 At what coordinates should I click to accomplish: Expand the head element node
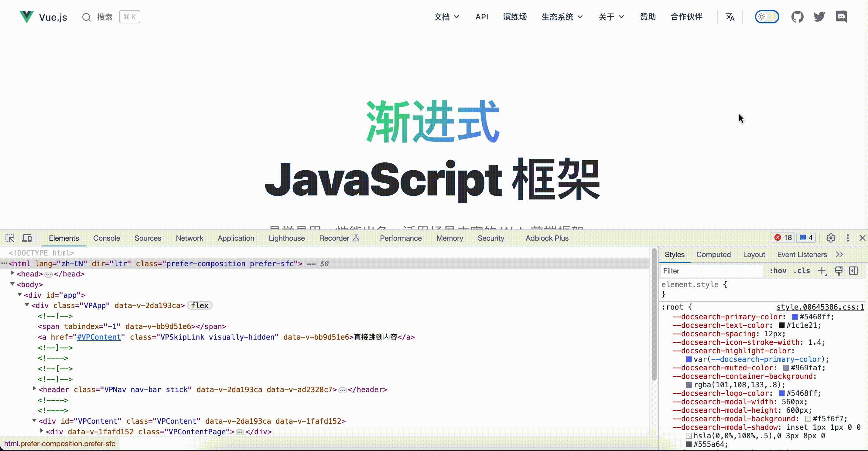12,273
